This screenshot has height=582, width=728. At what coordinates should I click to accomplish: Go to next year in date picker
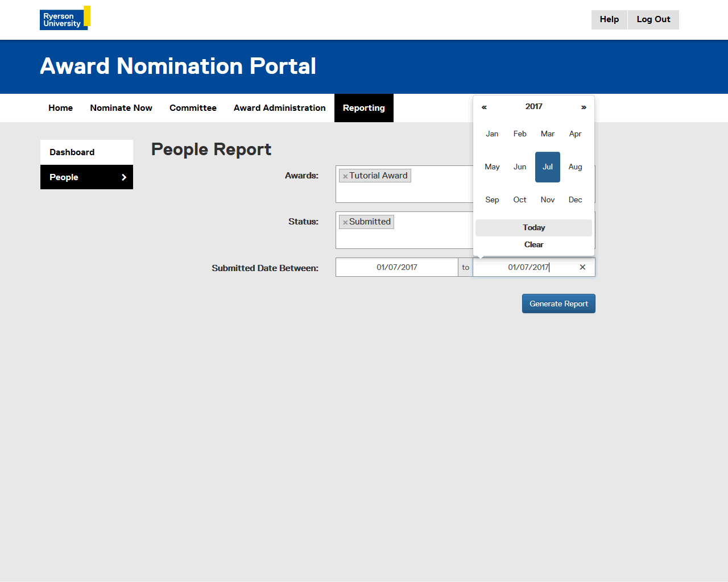click(584, 107)
